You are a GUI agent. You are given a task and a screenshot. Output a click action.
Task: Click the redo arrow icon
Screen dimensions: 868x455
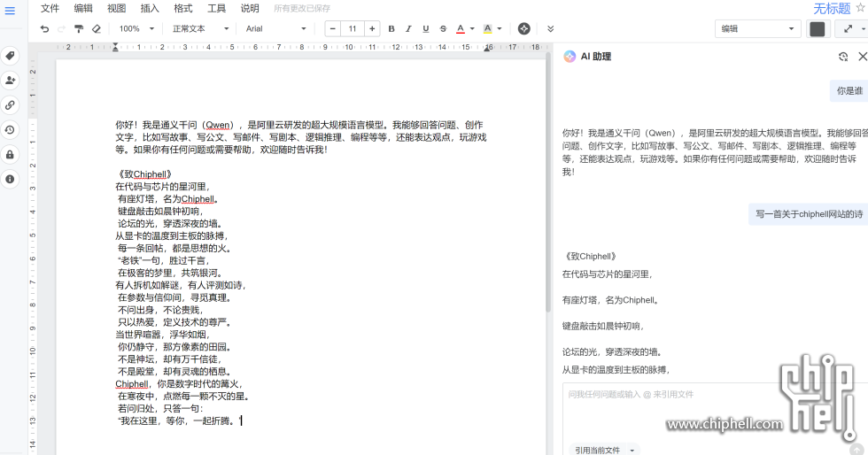click(x=61, y=29)
